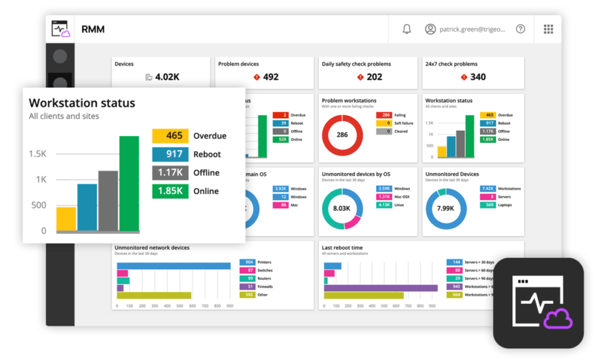Click the red 286 Problem workstations donut chart
Image resolution: width=607 pixels, height=364 pixels.
tap(342, 134)
